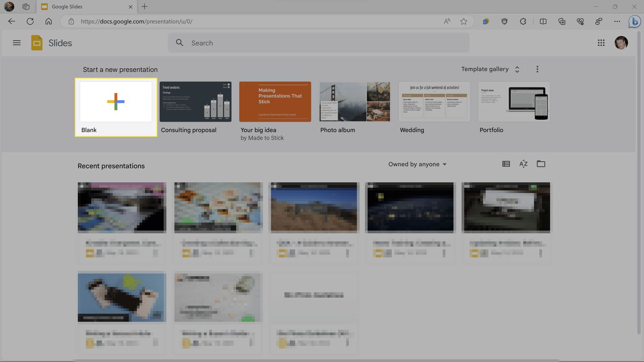This screenshot has width=644, height=362.
Task: Open browser settings and more menu
Action: [617, 21]
